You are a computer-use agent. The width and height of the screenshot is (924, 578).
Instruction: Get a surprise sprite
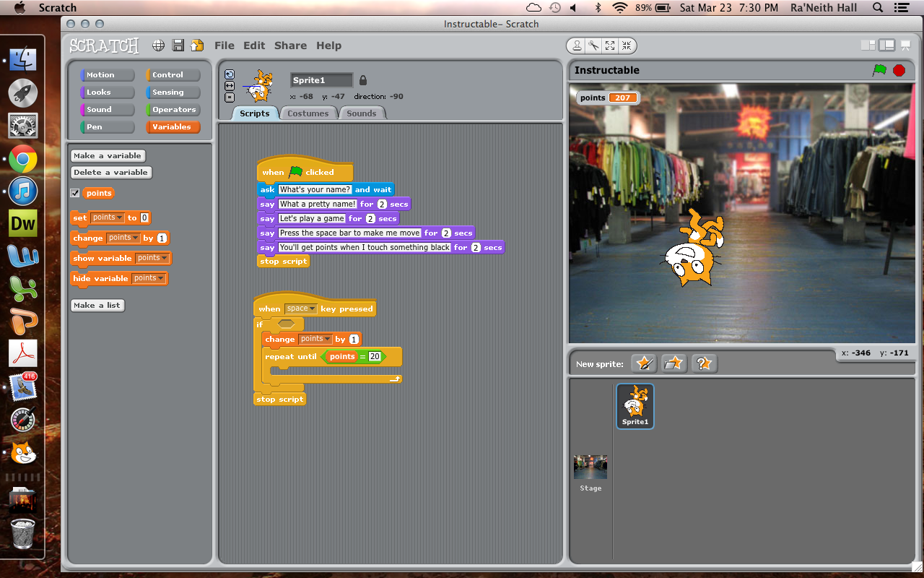pyautogui.click(x=704, y=363)
